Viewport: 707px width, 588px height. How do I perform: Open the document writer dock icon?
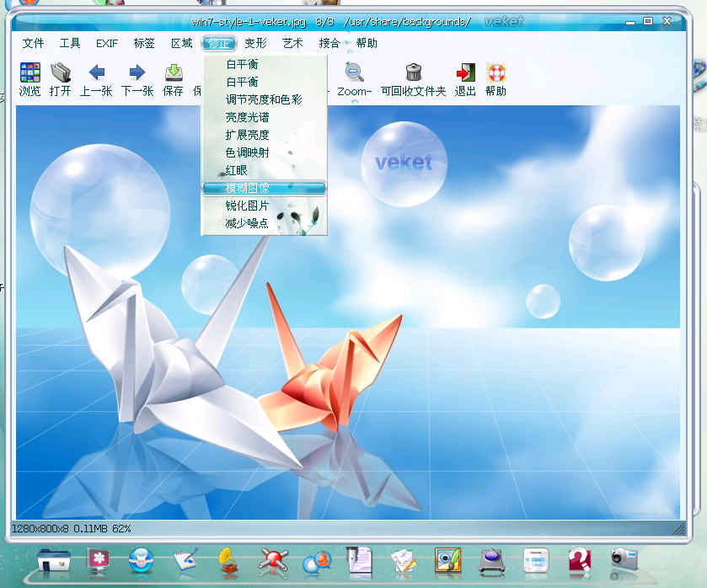coord(359,561)
